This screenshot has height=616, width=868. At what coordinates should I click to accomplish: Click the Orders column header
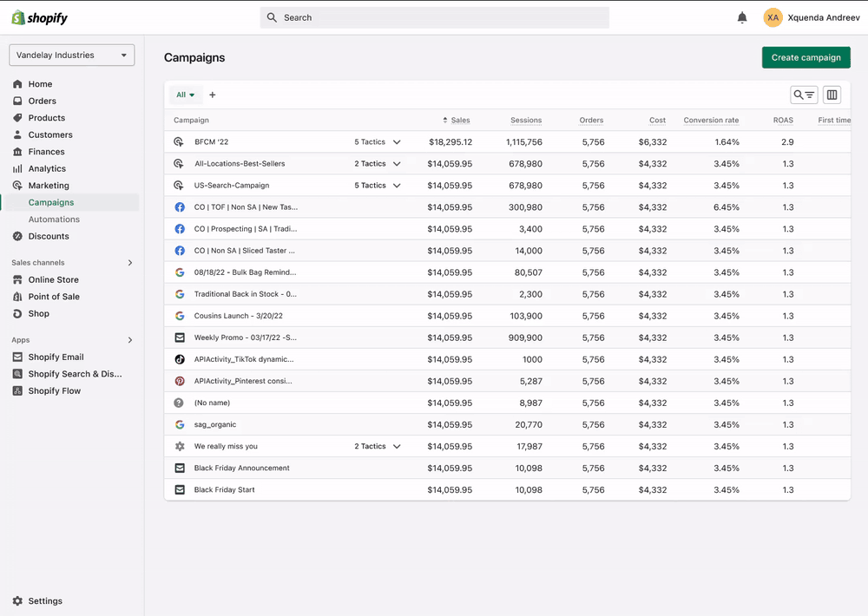point(591,120)
